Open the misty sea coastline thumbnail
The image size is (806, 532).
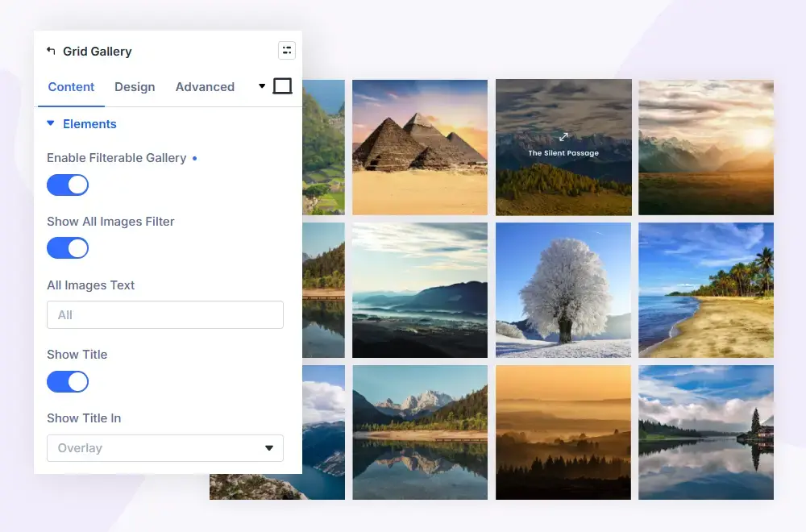(x=420, y=290)
